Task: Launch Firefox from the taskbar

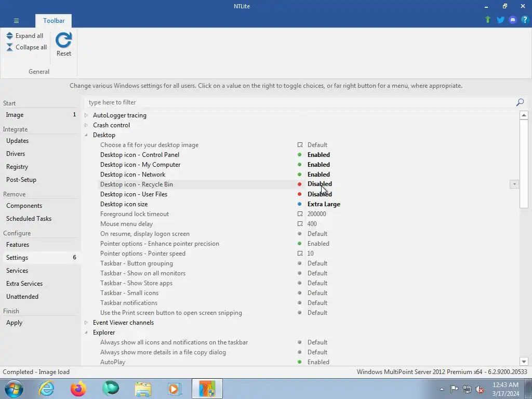Action: pyautogui.click(x=78, y=389)
